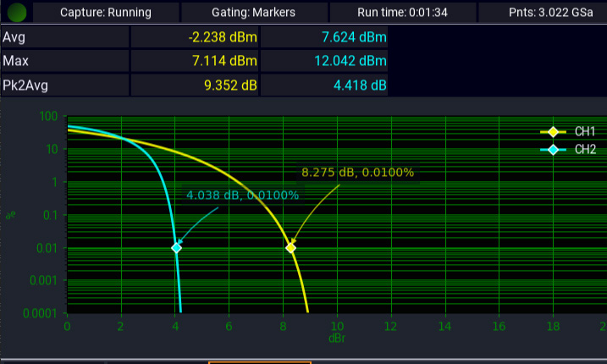The height and width of the screenshot is (364, 607).
Task: Click the CH2 cyan marker diamond on curve
Action: 176,248
